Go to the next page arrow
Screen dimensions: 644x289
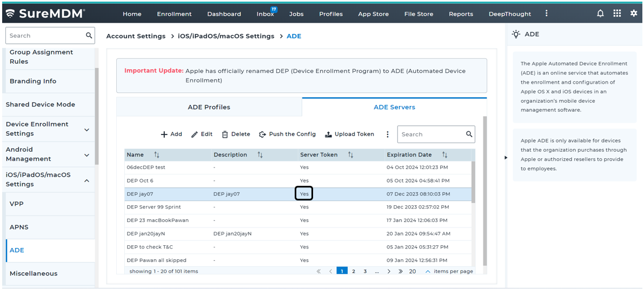pos(389,271)
